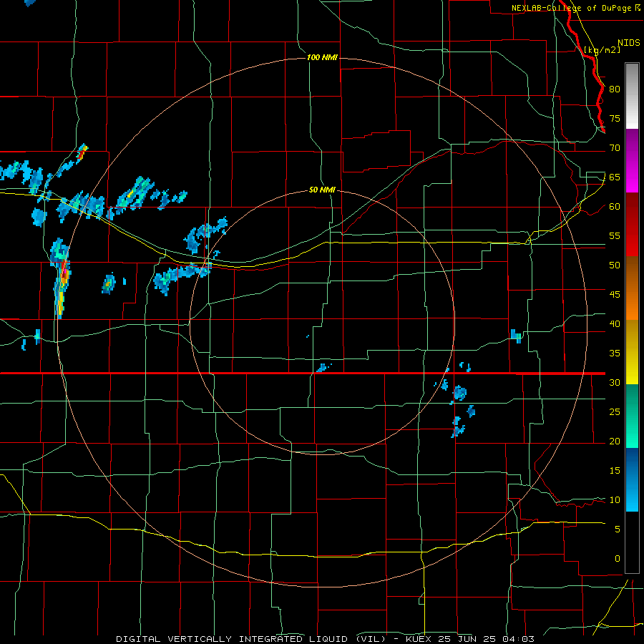Pick the blue segment of the color bar

[632, 479]
